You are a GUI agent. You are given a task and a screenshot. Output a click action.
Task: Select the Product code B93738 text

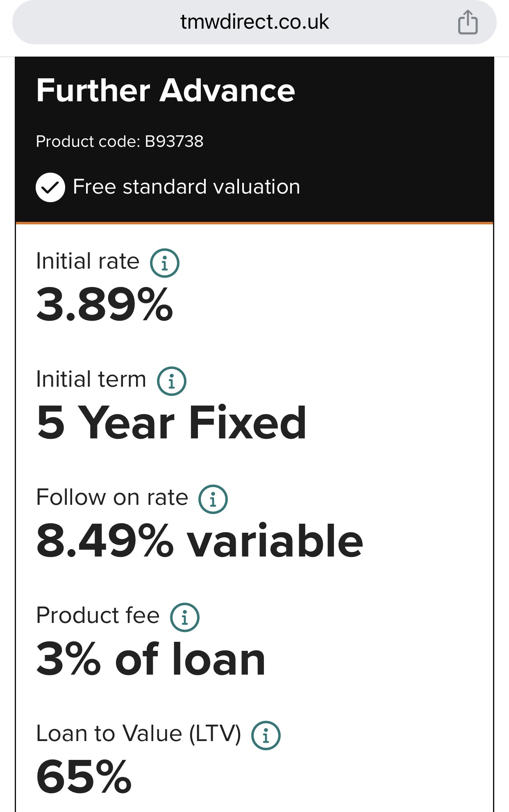coord(120,141)
